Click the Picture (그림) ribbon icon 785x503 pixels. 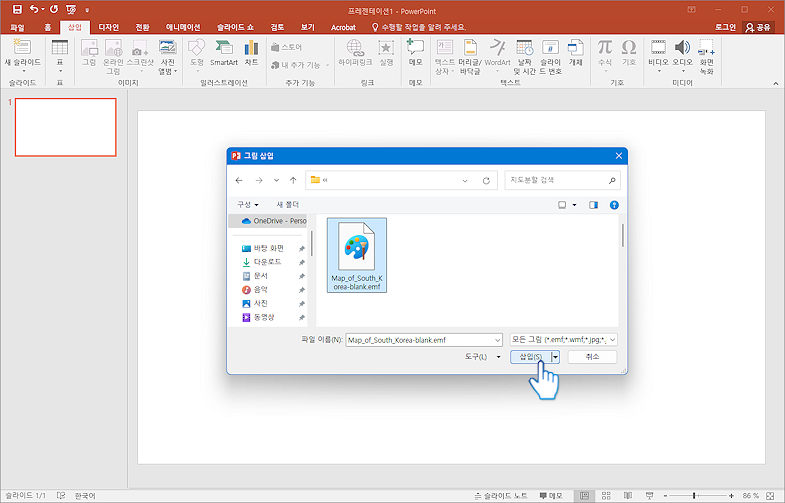pyautogui.click(x=89, y=48)
